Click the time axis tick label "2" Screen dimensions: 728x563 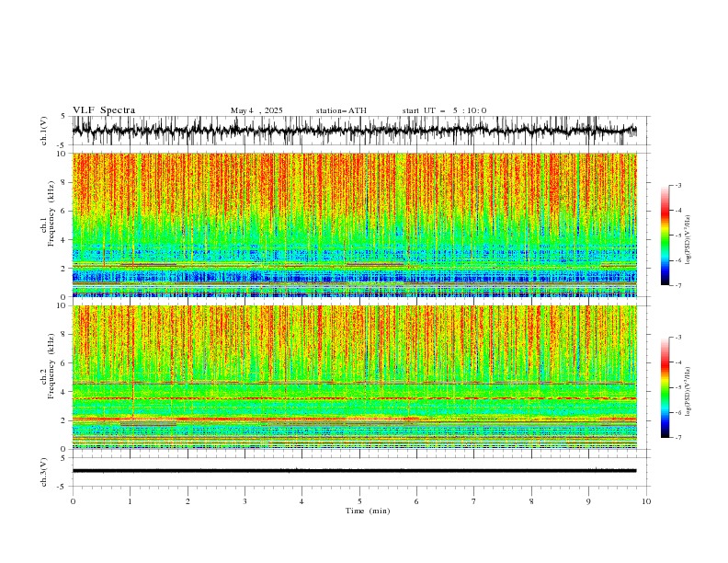188,501
